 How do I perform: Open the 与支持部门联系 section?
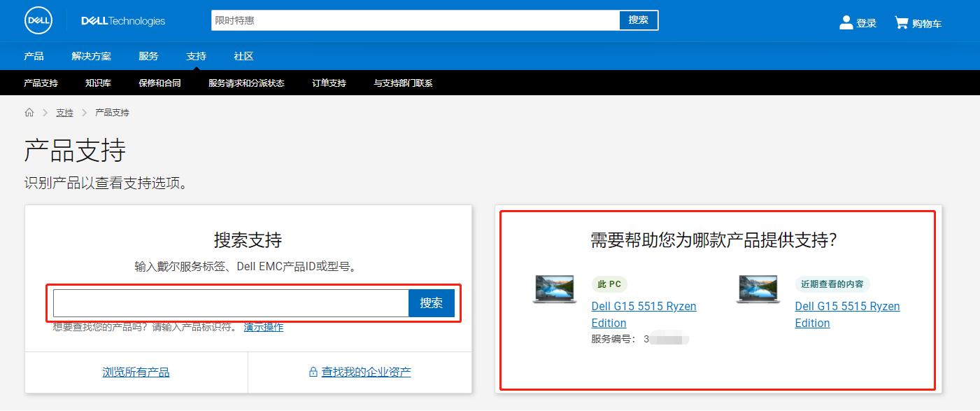click(x=404, y=83)
